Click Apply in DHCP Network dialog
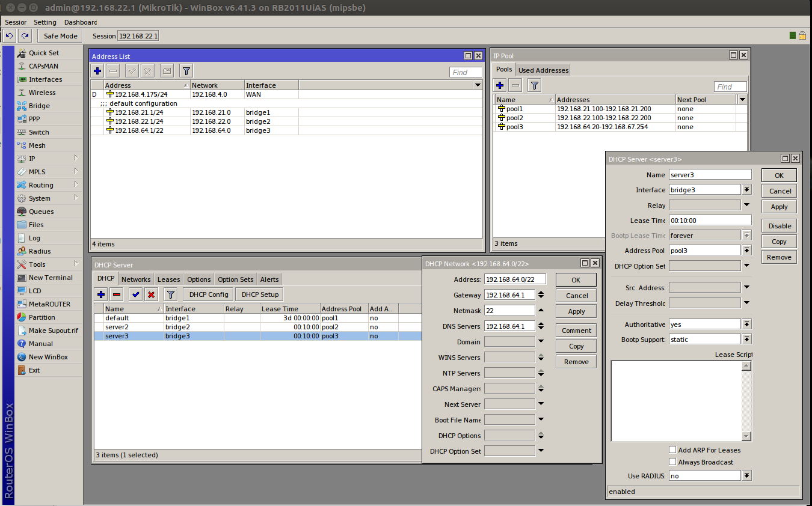The height and width of the screenshot is (506, 812). (576, 311)
